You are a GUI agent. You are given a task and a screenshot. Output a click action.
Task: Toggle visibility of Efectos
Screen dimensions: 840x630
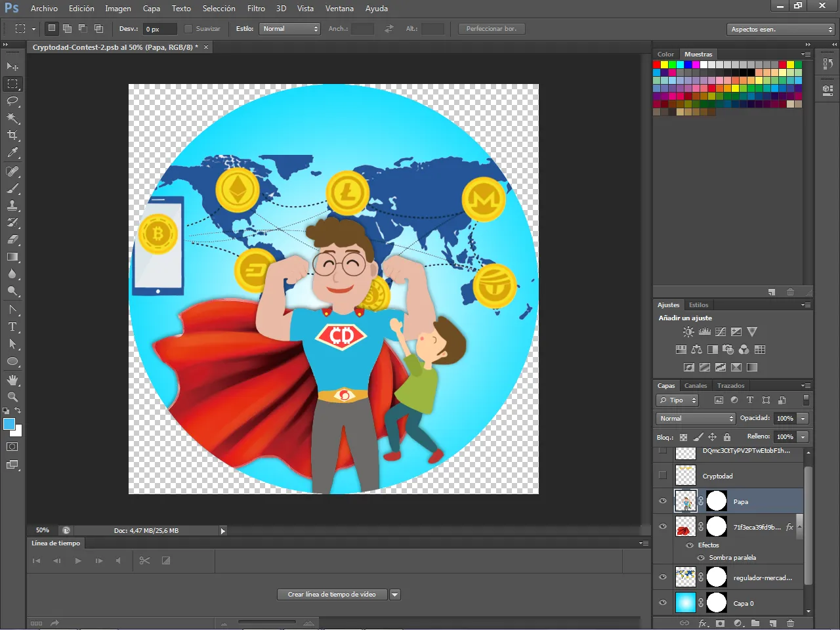coord(690,545)
